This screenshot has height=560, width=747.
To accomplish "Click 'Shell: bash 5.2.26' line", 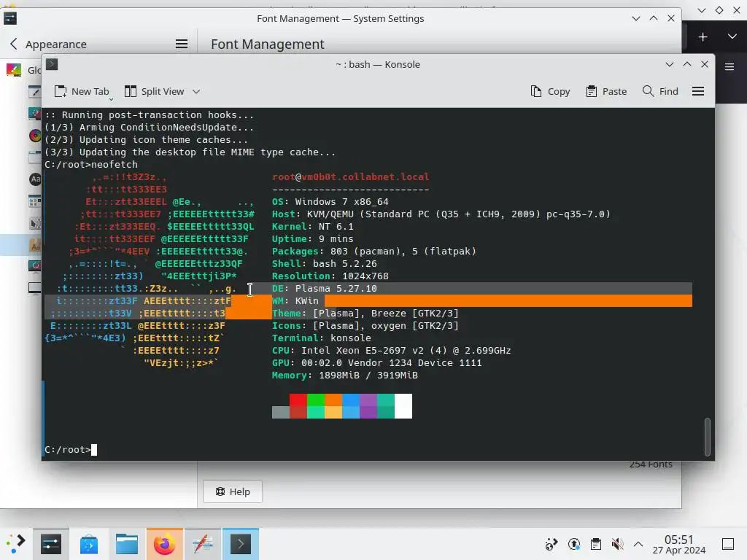I will tap(325, 263).
